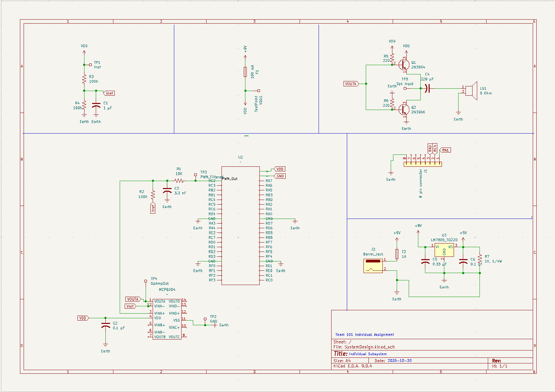555x392 pixels.
Task: Click the Q1 2N3904 transistor symbol
Action: [x=404, y=64]
